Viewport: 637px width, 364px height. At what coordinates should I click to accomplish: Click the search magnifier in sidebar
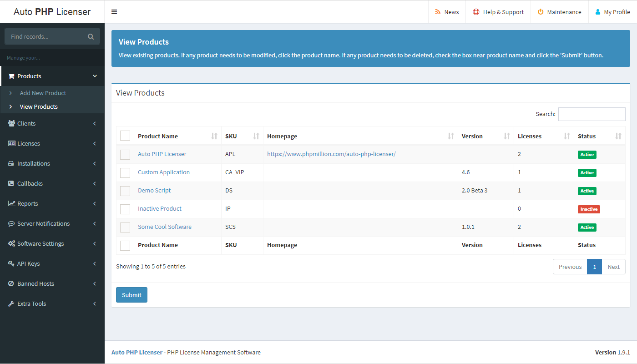click(91, 36)
